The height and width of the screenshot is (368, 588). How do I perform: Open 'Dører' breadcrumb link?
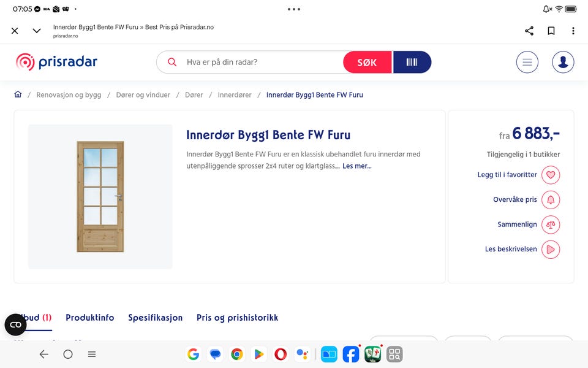pos(194,95)
